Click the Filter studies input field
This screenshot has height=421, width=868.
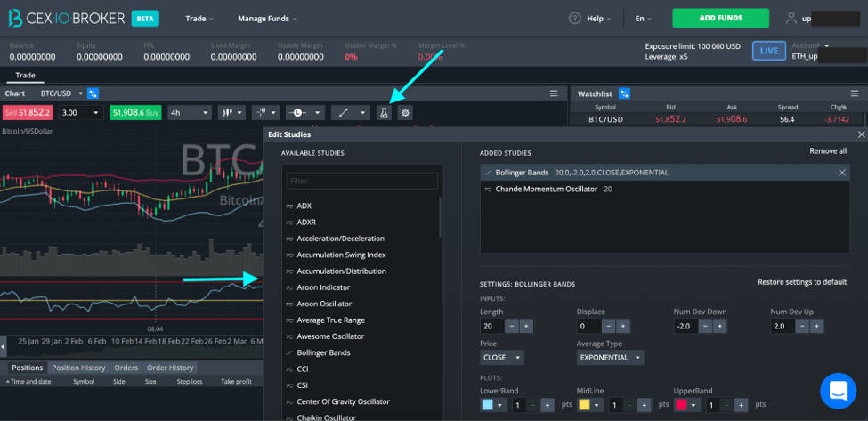pos(362,181)
